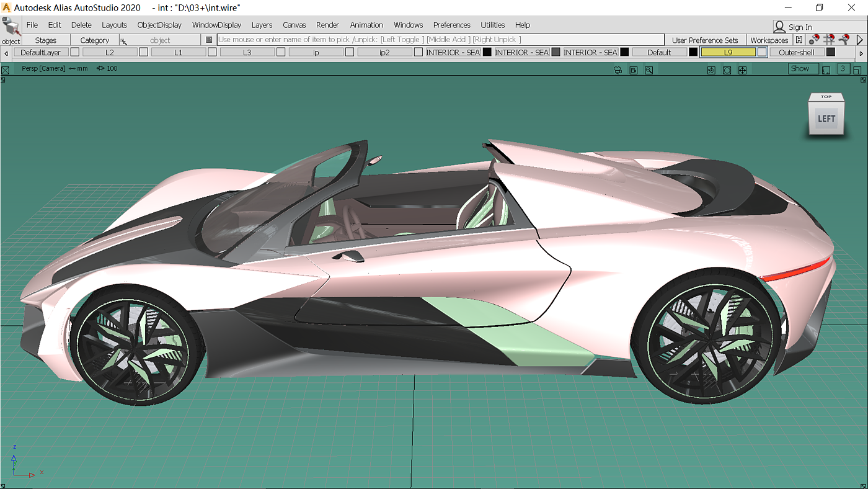Expand the Workspaces dropdown

(x=769, y=40)
